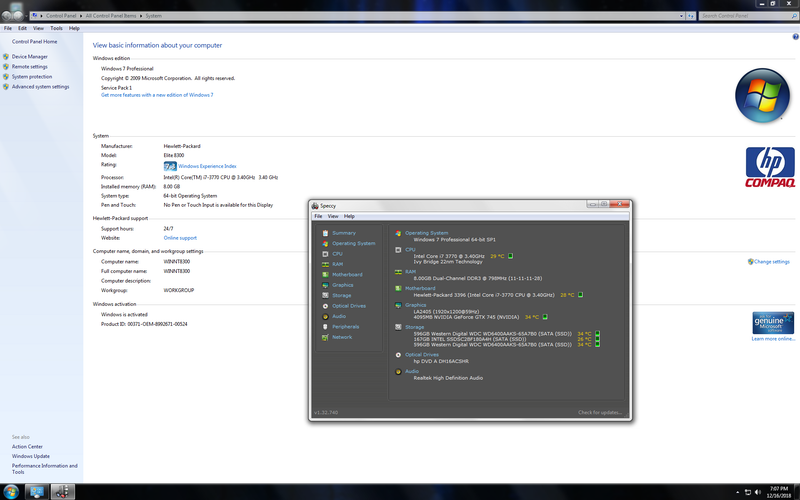Click the RAM icon in Speccy's summary pane
The width and height of the screenshot is (800, 500).
pos(398,272)
